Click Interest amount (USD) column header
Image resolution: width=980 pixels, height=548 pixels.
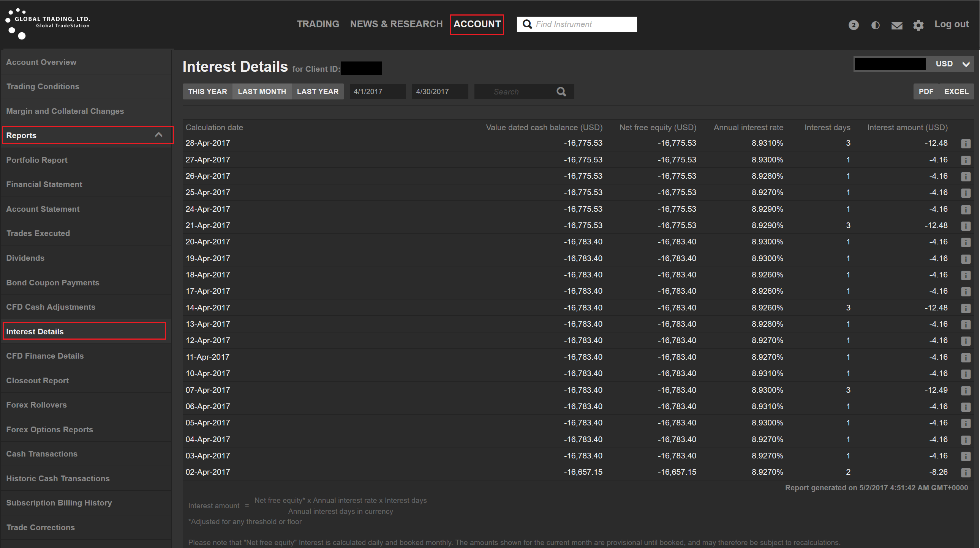[x=907, y=128]
